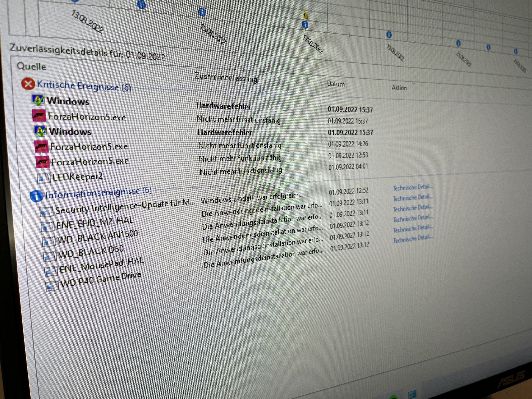This screenshot has height=399, width=532.
Task: Click the icon next to ENE_MousePad_HAL
Action: (x=51, y=271)
